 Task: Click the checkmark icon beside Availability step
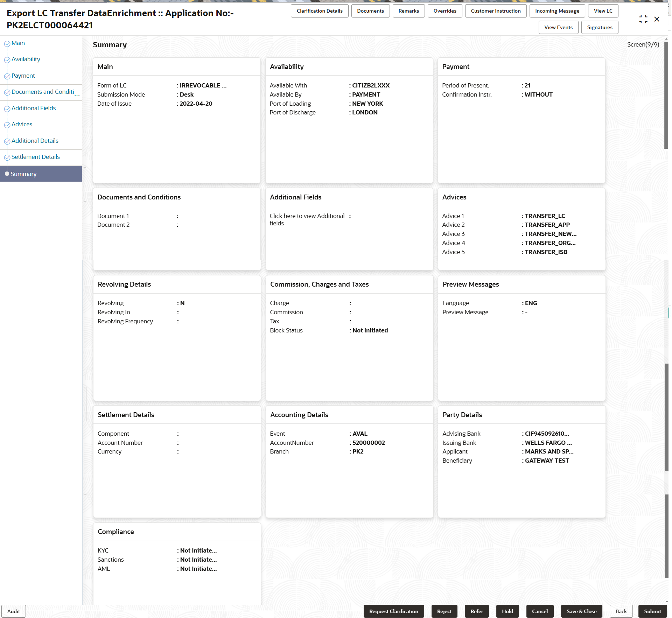(x=7, y=60)
